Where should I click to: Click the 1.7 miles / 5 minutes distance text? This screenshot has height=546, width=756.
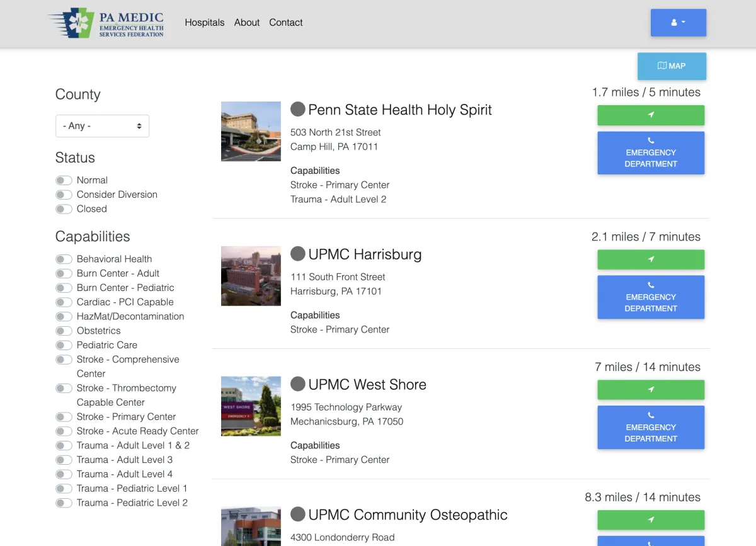[x=646, y=93]
